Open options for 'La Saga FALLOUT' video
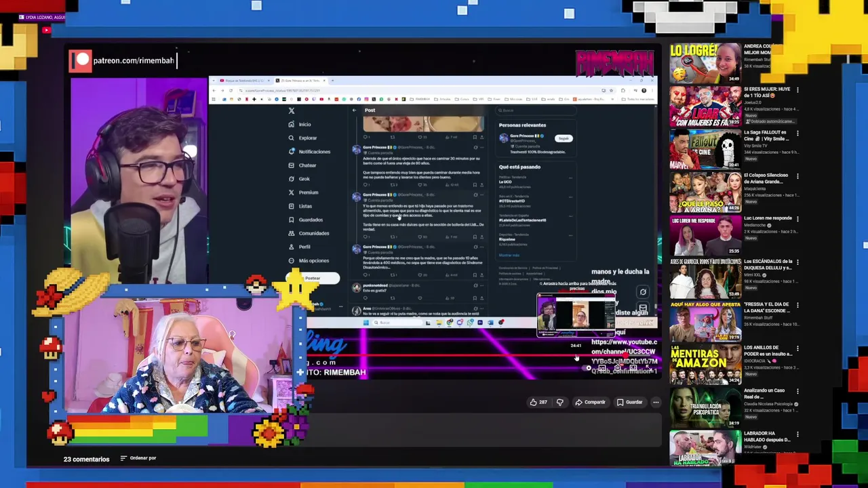Image resolution: width=868 pixels, height=488 pixels. point(797,133)
